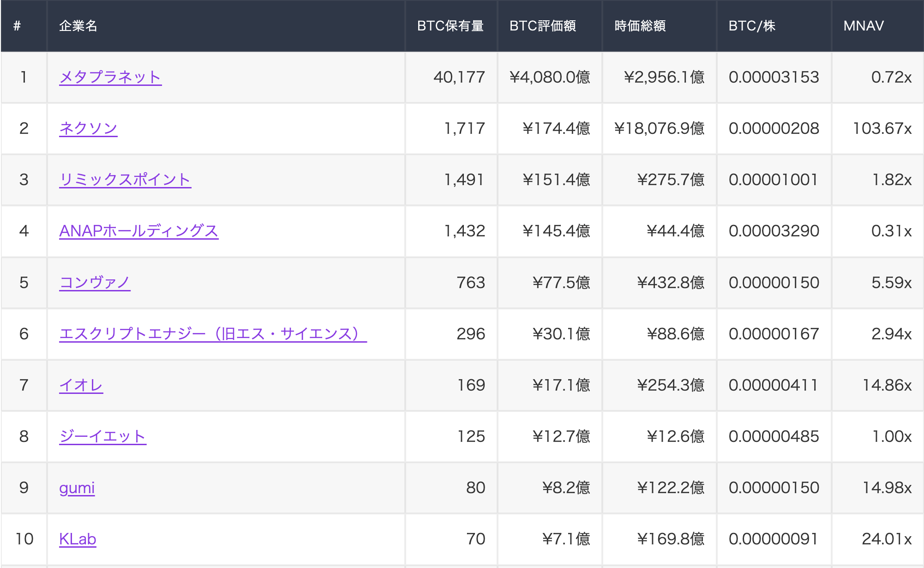This screenshot has width=924, height=568.
Task: Select the 1,491 BTC holdings cell
Action: tap(451, 180)
